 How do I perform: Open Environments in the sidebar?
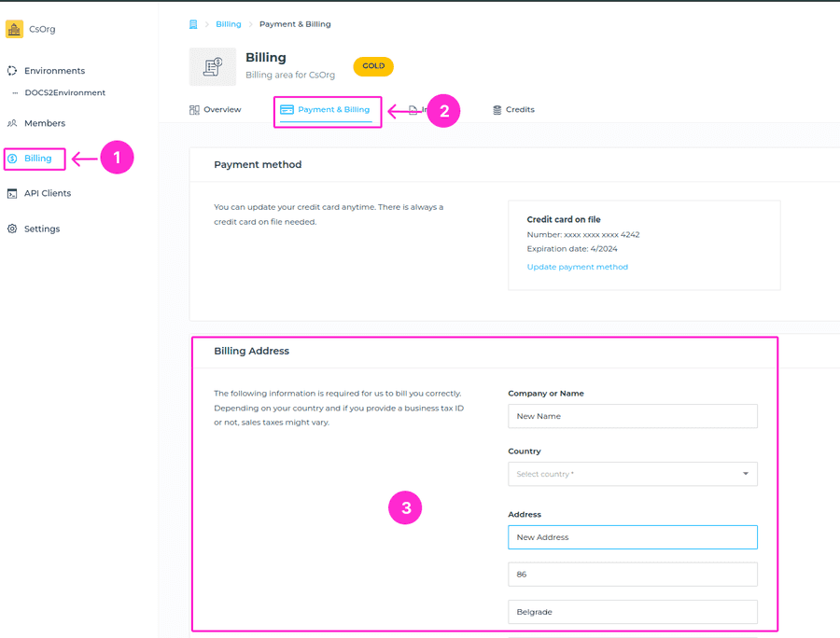point(54,71)
